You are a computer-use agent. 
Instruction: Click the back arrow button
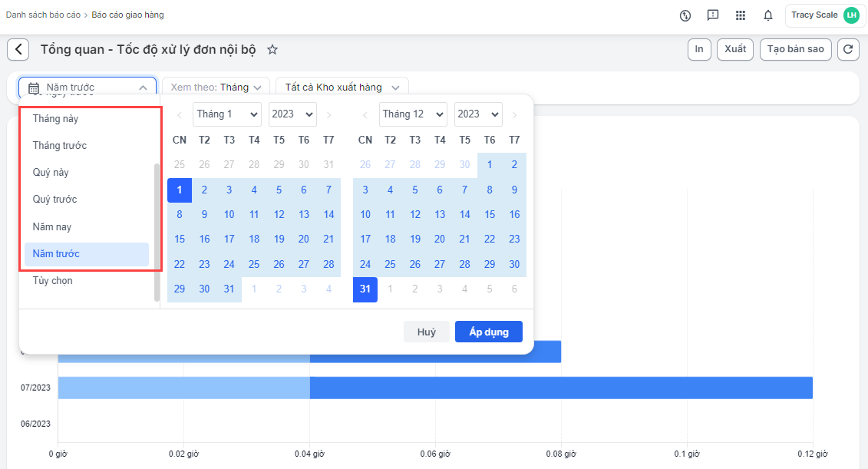(x=18, y=49)
